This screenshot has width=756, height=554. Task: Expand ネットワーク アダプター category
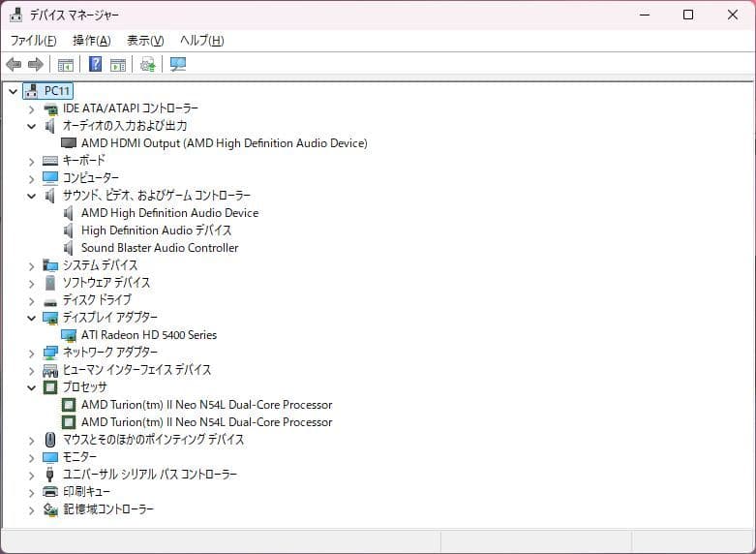(x=31, y=354)
